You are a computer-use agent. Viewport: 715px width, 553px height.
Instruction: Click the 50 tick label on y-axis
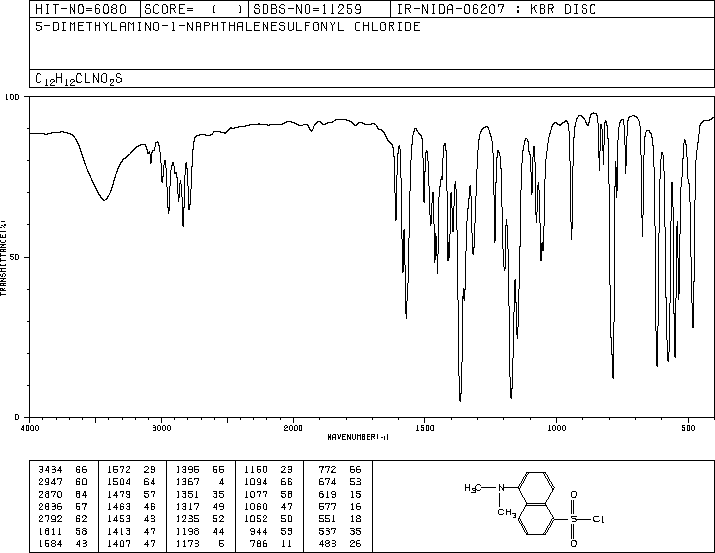pyautogui.click(x=15, y=257)
